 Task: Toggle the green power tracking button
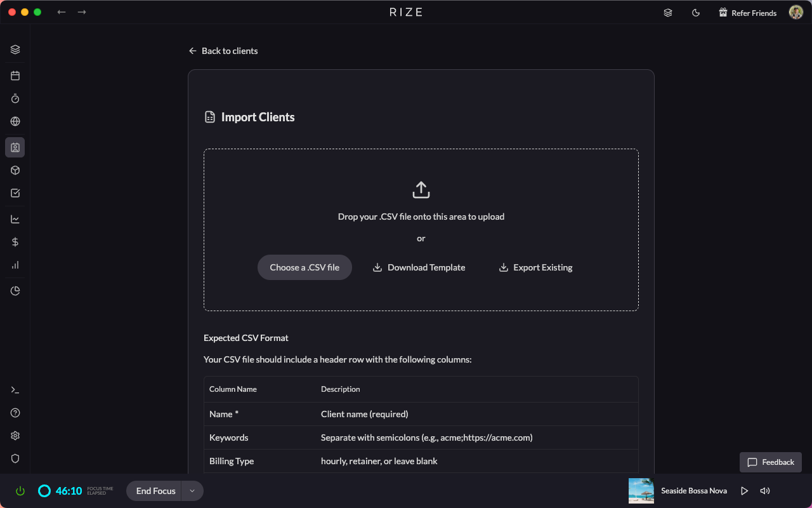pos(20,491)
